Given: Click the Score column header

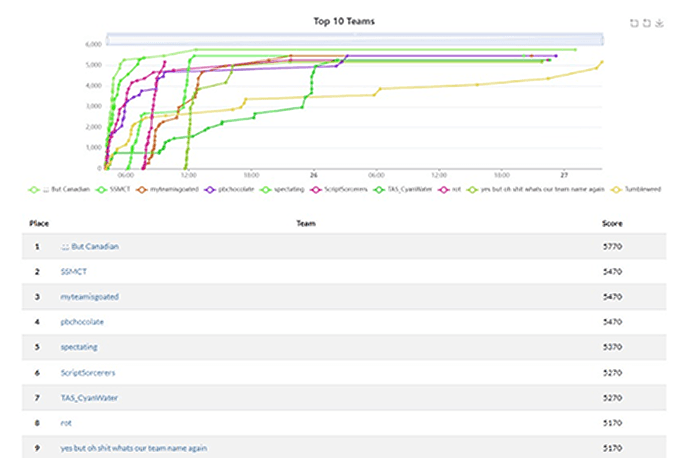Looking at the screenshot, I should click(x=612, y=223).
